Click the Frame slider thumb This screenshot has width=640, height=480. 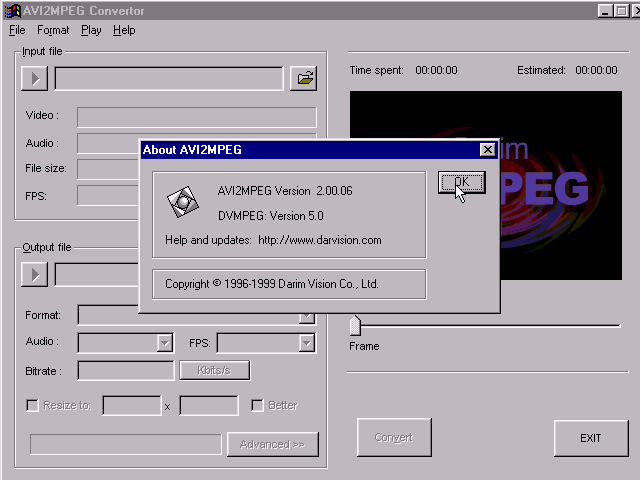coord(355,325)
